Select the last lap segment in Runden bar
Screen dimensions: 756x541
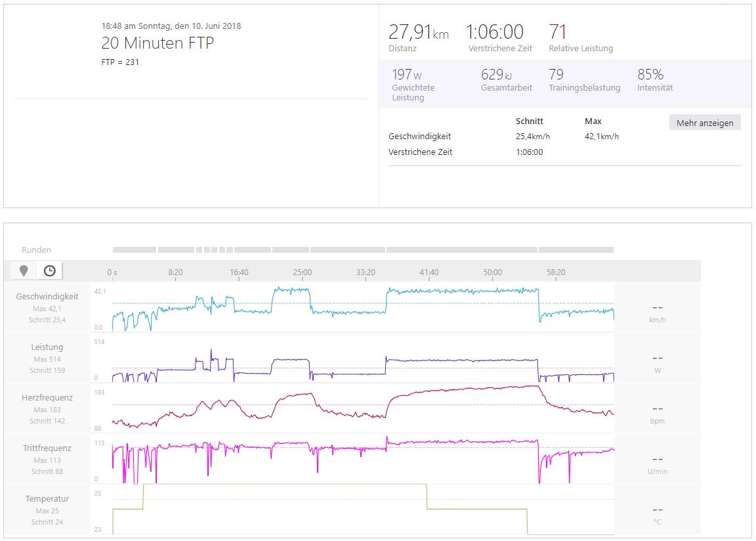click(576, 250)
